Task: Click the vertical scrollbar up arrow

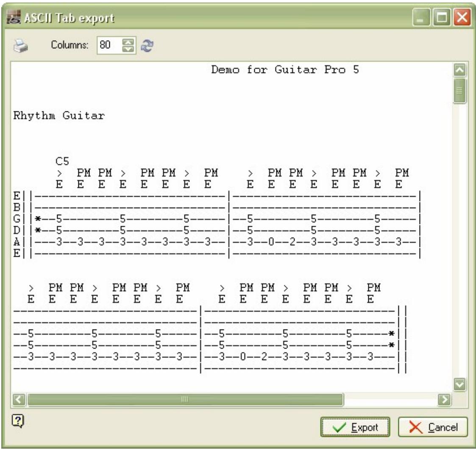Action: [x=459, y=70]
